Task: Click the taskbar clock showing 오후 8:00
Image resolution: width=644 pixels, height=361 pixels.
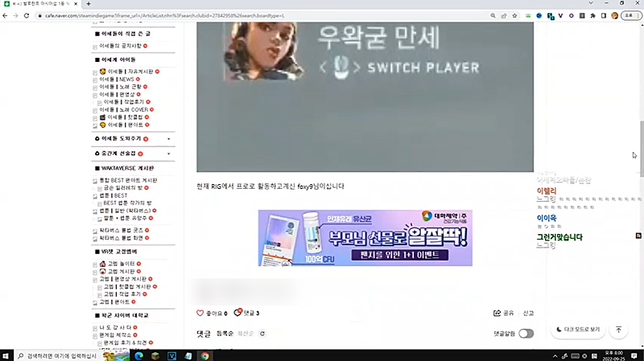Action: click(614, 355)
